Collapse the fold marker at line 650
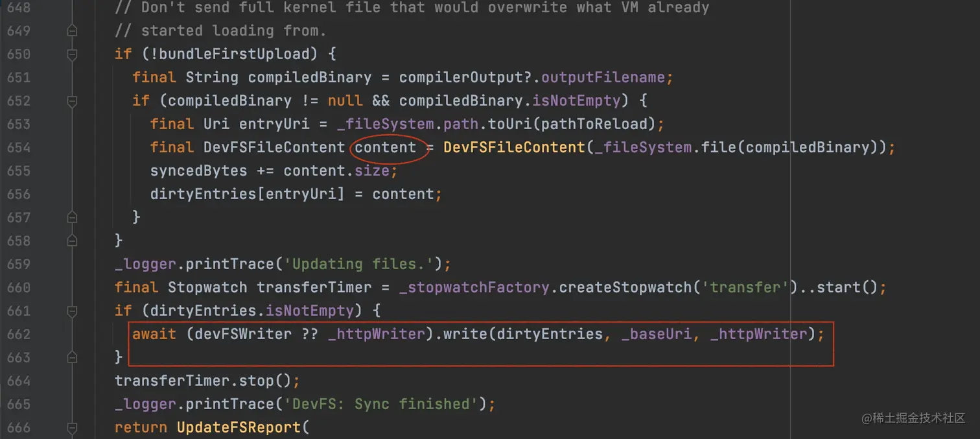Screen dimensions: 980x439 tap(72, 54)
